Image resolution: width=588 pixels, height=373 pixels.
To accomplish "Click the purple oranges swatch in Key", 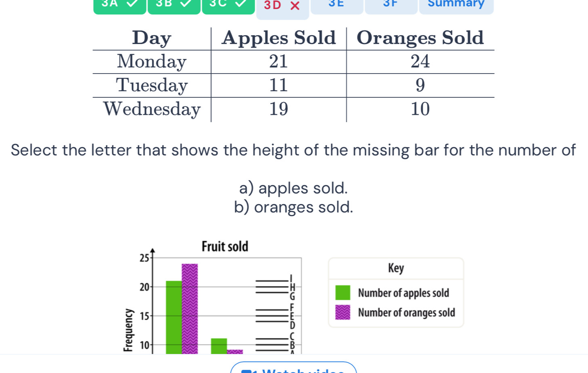I will coord(343,312).
